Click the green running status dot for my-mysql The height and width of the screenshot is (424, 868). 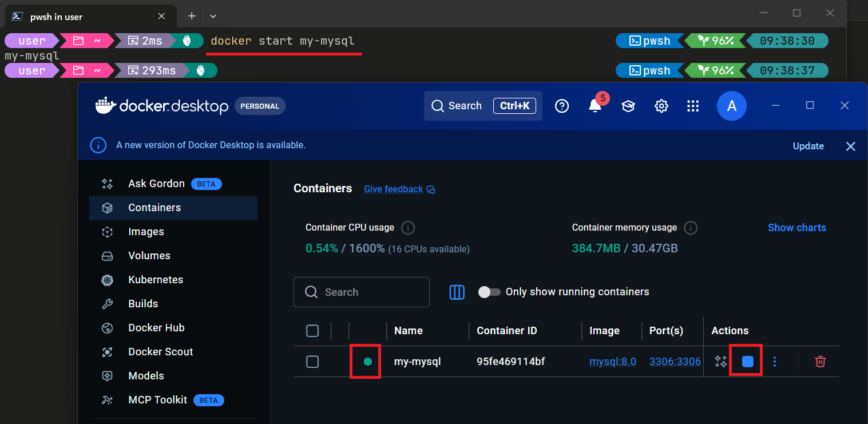368,362
